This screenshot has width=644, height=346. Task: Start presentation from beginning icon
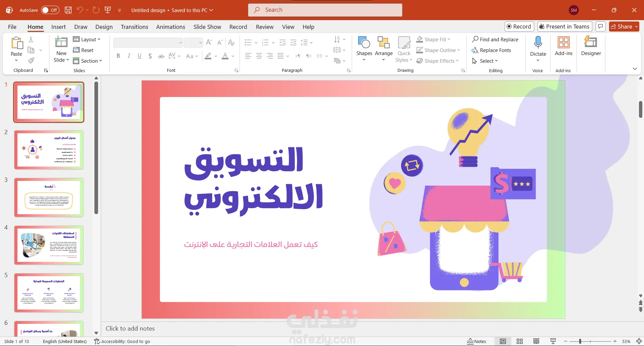(108, 10)
